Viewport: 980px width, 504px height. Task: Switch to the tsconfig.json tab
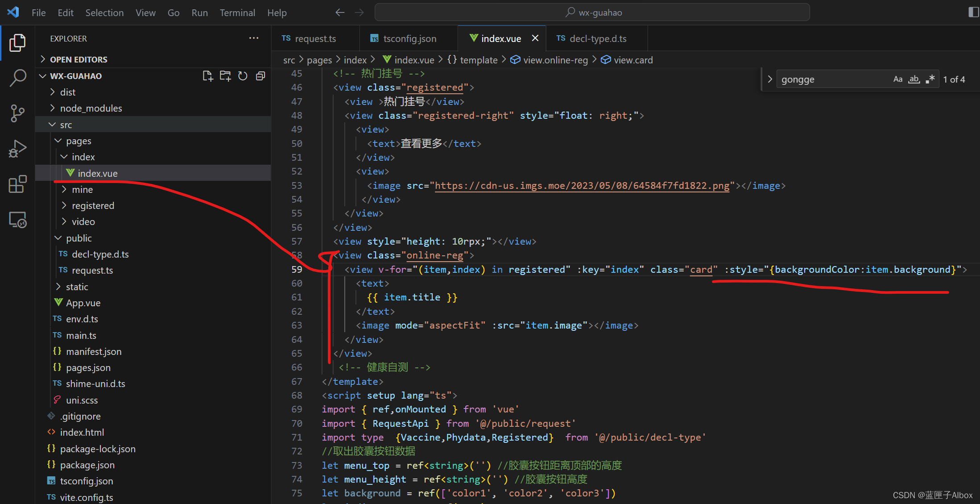tap(409, 39)
